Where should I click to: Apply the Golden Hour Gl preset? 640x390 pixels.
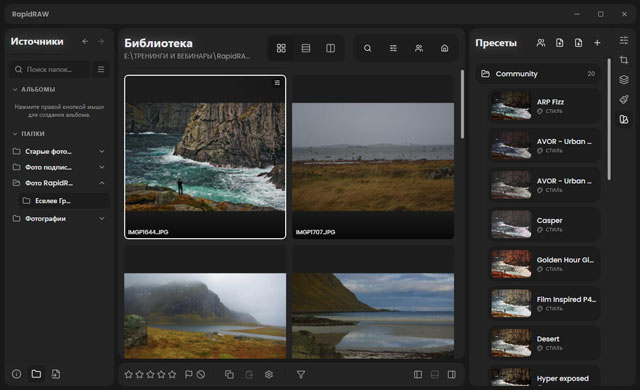tap(544, 264)
